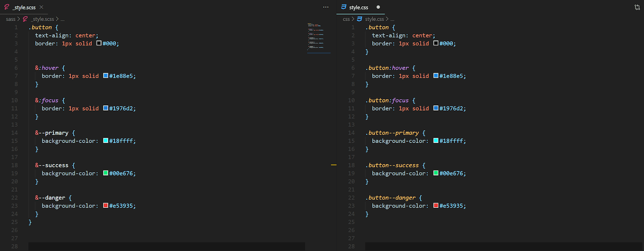
Task: Select the red #e53935 swatch in the danger rule
Action: pos(105,206)
